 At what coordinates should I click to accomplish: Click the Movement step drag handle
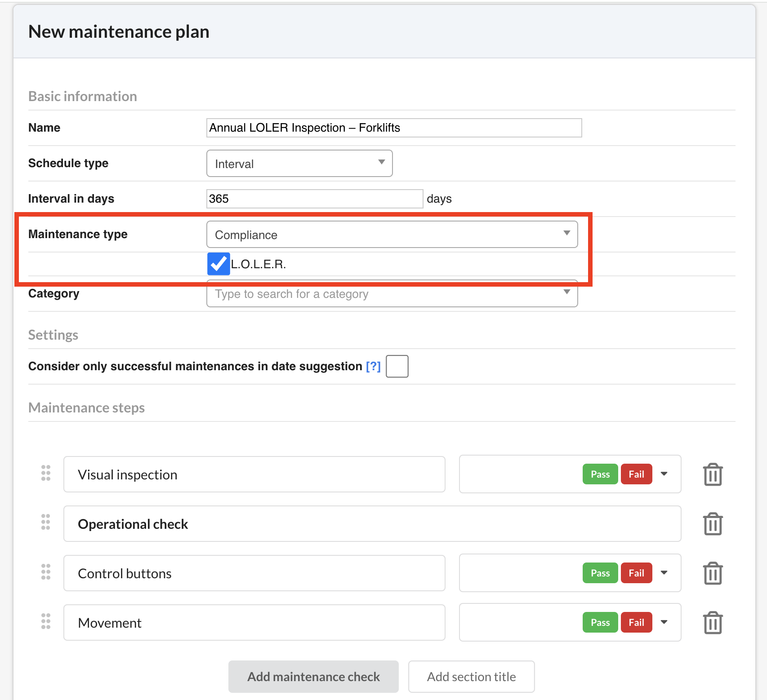point(46,621)
